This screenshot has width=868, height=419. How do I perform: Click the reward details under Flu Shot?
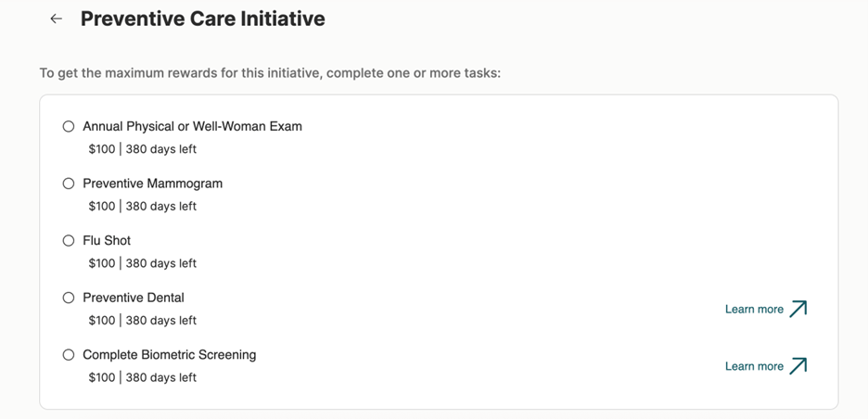pos(142,263)
